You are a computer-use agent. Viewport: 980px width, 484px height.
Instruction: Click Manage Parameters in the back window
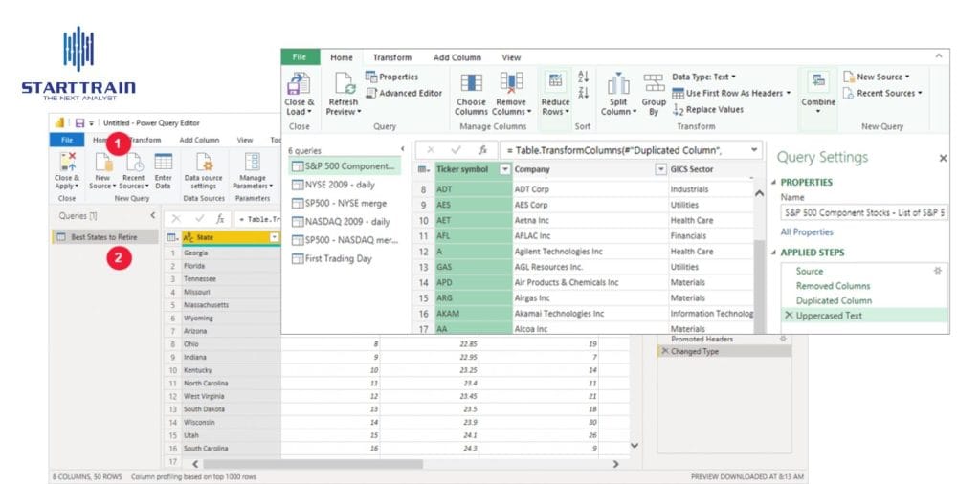tap(253, 170)
